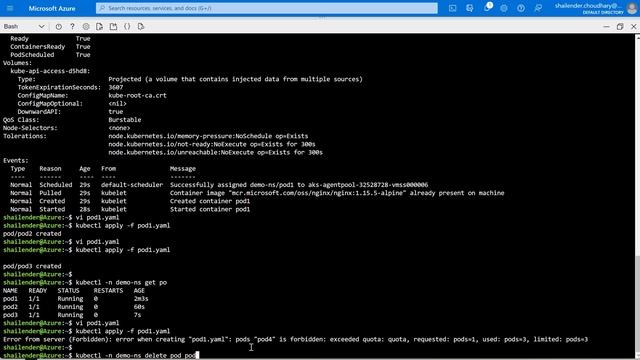Click the Microsoft Azure home link
Image resolution: width=640 pixels, height=360 pixels.
click(52, 8)
